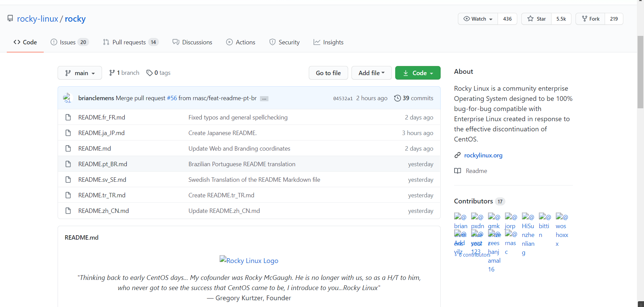Image resolution: width=644 pixels, height=307 pixels.
Task: Open the README.tr_TR.md file
Action: (x=102, y=195)
